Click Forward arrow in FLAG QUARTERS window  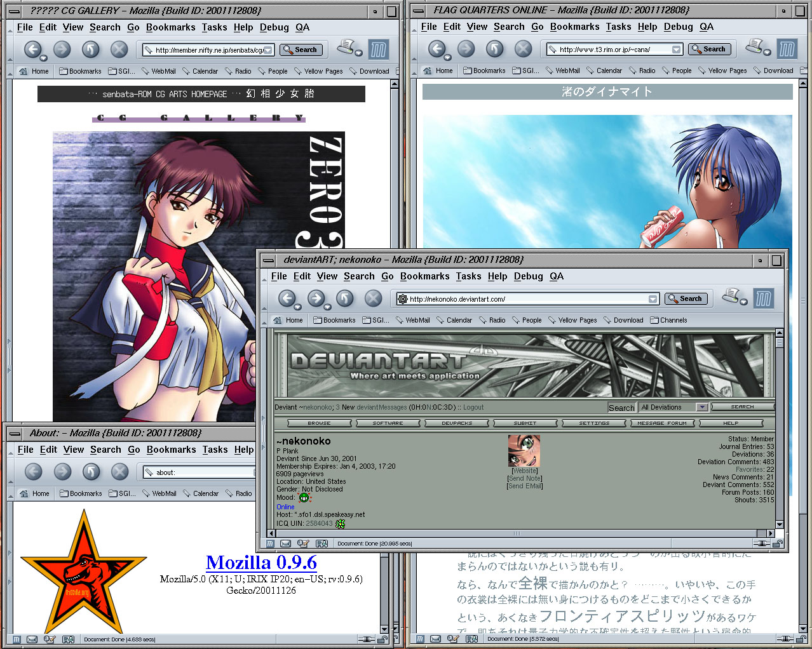click(466, 49)
